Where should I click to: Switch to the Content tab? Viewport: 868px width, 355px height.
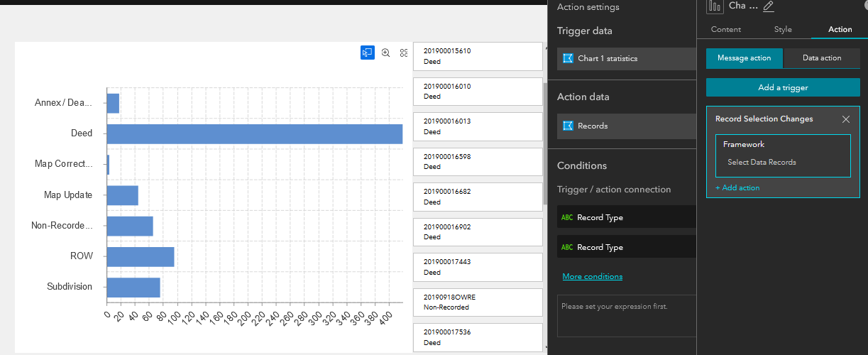726,29
